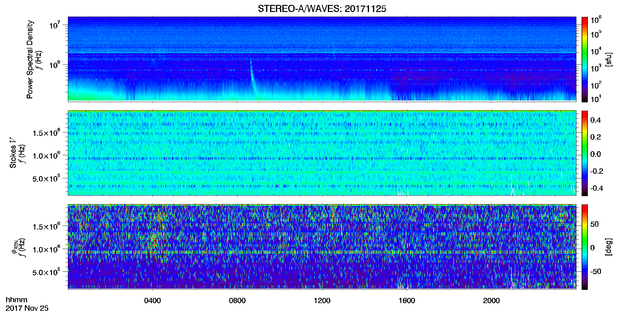Viewport: 644px width, 332px height.
Task: Select the φ RTN axis label
Action: click(14, 247)
